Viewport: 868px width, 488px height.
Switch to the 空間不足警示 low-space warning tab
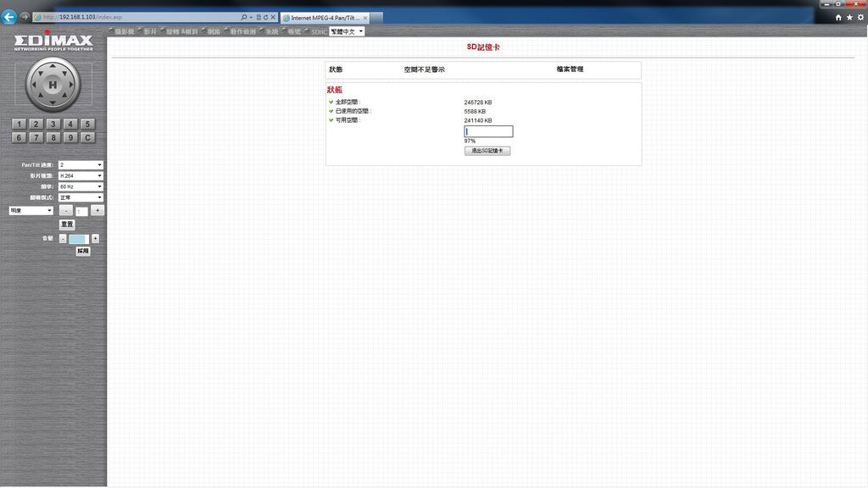point(424,69)
